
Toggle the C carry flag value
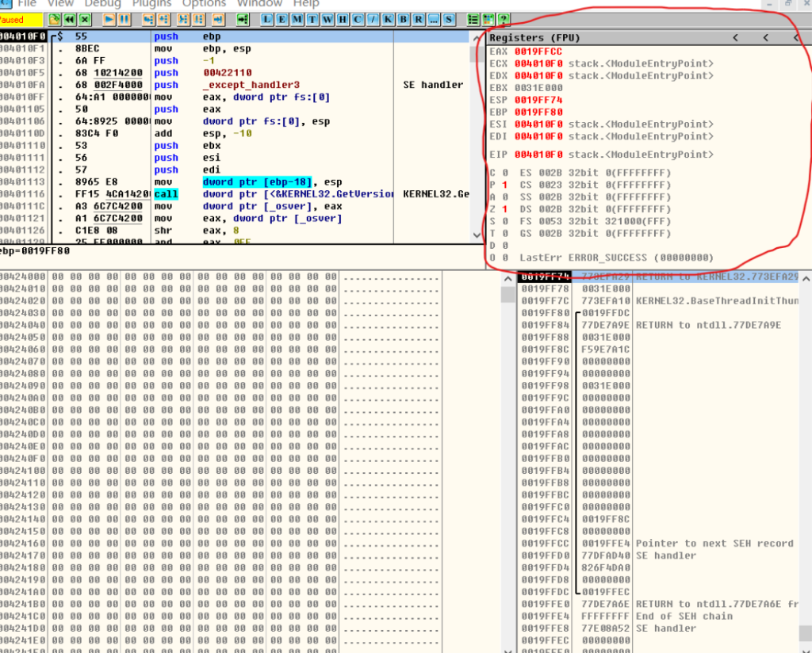[504, 173]
